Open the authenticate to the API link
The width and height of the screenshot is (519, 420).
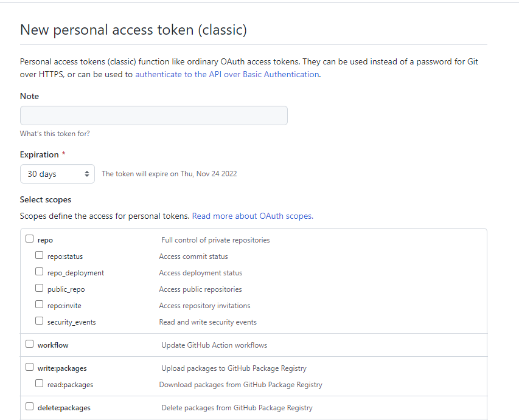[227, 74]
